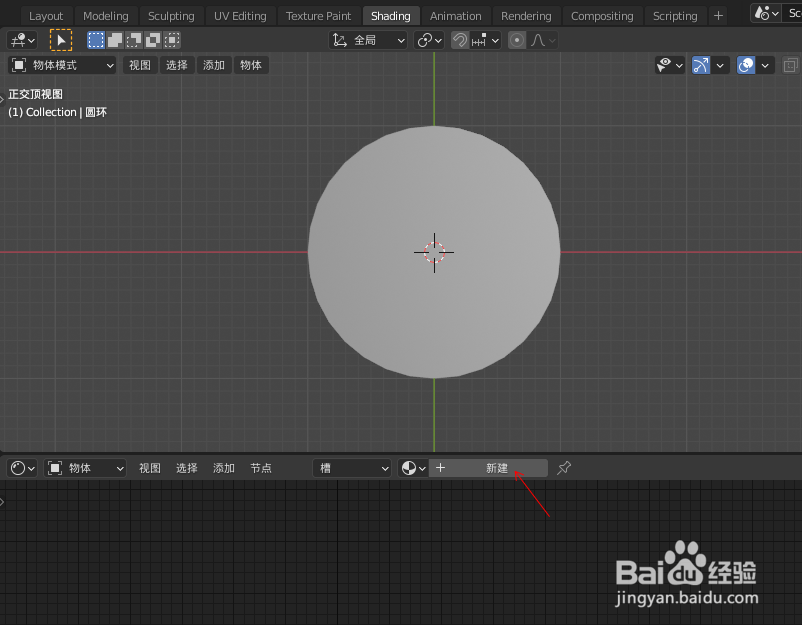This screenshot has height=625, width=802.
Task: Switch to the Scripting workspace tab
Action: (x=675, y=16)
